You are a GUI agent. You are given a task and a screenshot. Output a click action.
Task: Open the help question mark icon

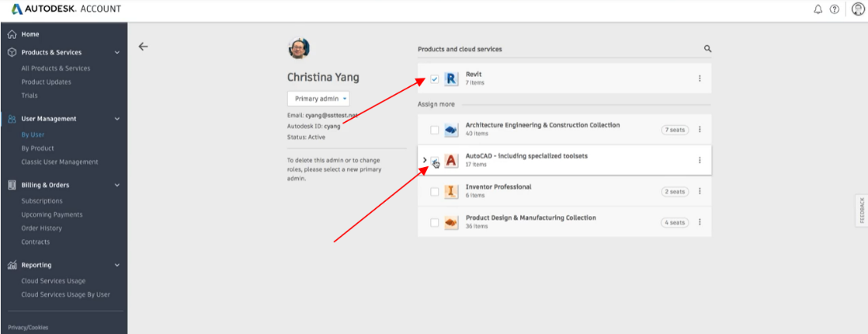pyautogui.click(x=834, y=9)
